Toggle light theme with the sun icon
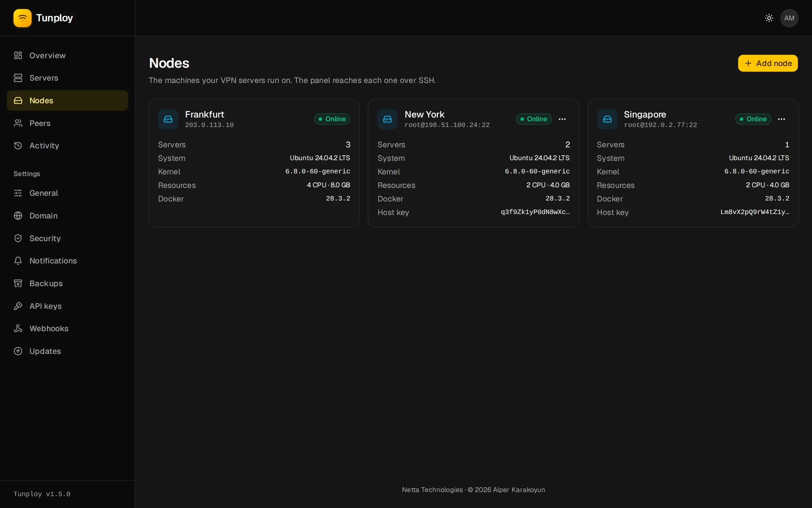Image resolution: width=812 pixels, height=508 pixels. (x=769, y=18)
